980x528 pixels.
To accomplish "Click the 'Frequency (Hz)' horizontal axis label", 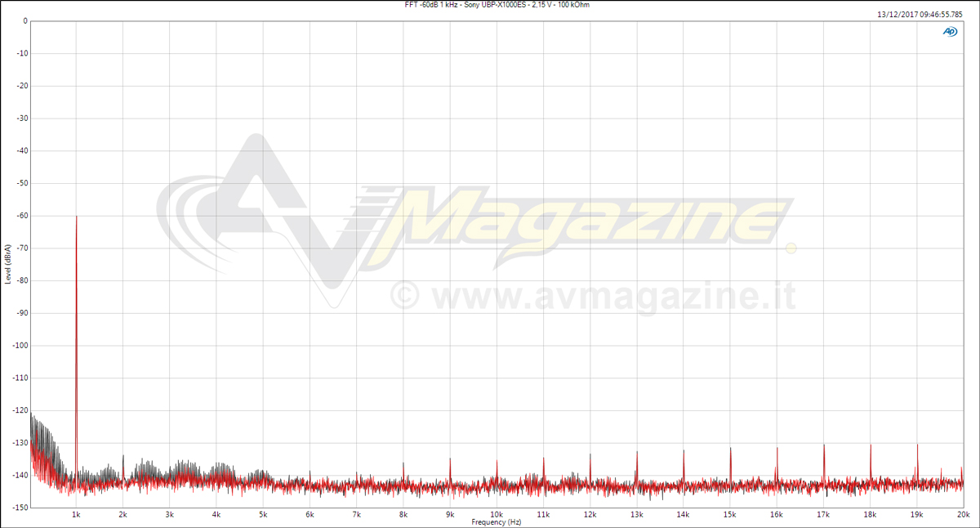I will [496, 522].
